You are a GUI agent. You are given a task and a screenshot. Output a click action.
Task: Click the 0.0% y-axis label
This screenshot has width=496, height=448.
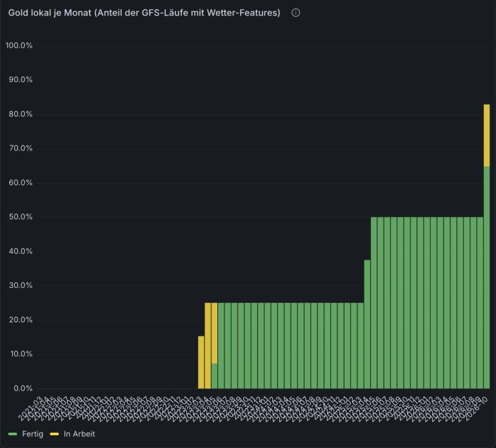[x=23, y=389]
